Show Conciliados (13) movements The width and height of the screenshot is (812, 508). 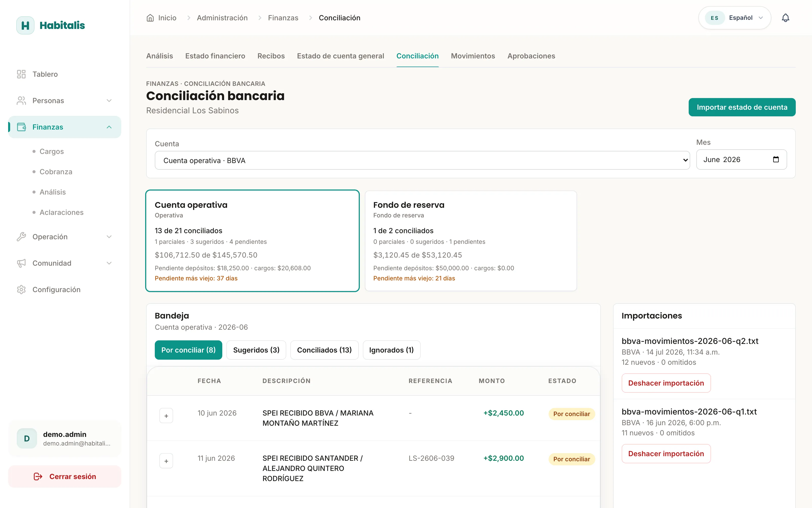[x=325, y=350]
